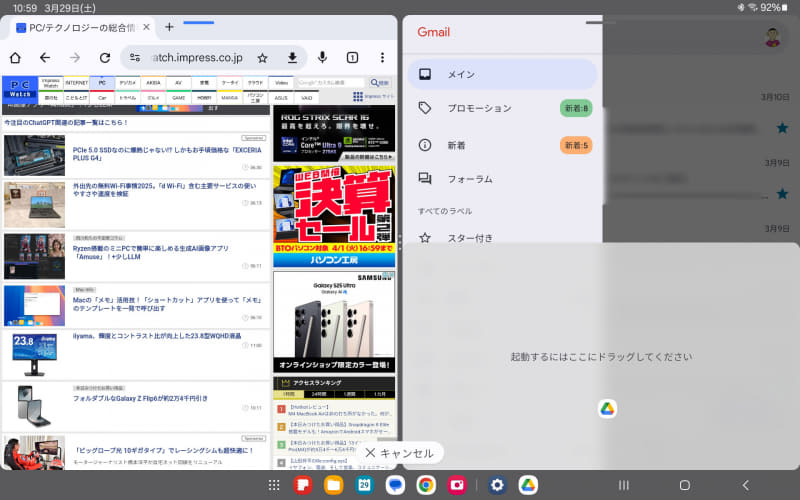Click the Galaxy Z Flip6 thumbnail
The image size is (800, 500).
[34, 406]
